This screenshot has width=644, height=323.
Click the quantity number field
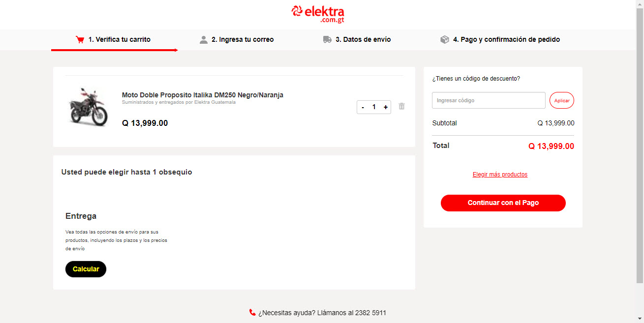coord(374,107)
